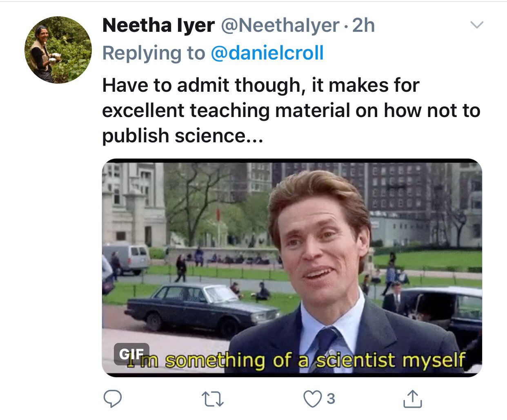
Task: Click the green lawn in the GIF background
Action: coord(433,260)
